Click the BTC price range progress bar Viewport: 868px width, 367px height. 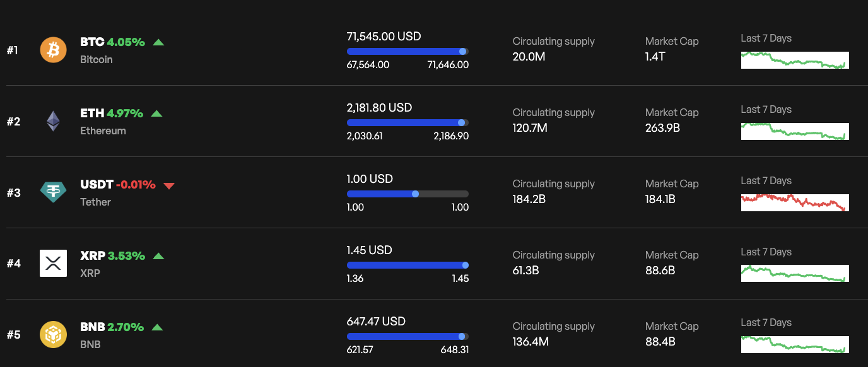coord(408,52)
